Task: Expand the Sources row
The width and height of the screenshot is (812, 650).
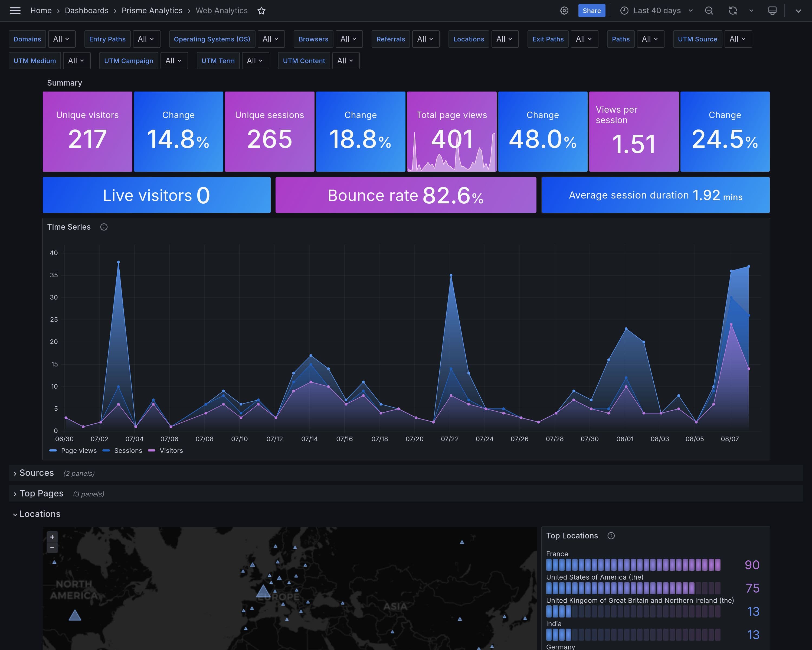Action: (37, 473)
